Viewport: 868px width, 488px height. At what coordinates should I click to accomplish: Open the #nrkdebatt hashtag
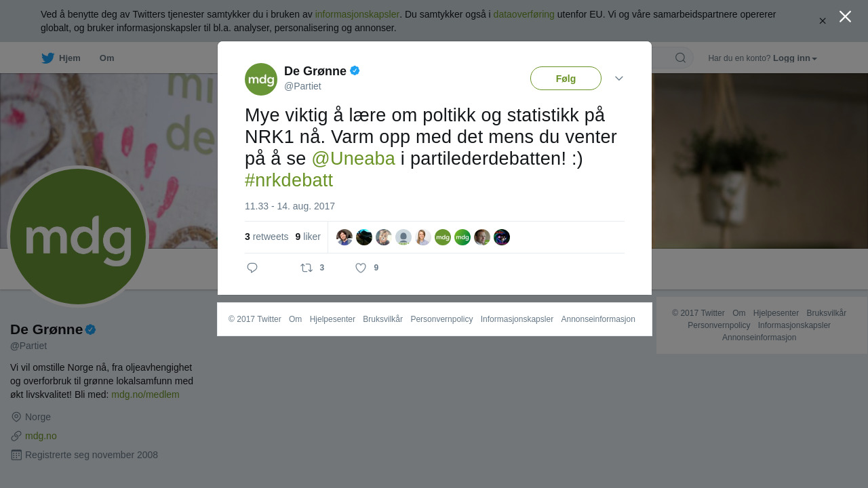click(289, 180)
